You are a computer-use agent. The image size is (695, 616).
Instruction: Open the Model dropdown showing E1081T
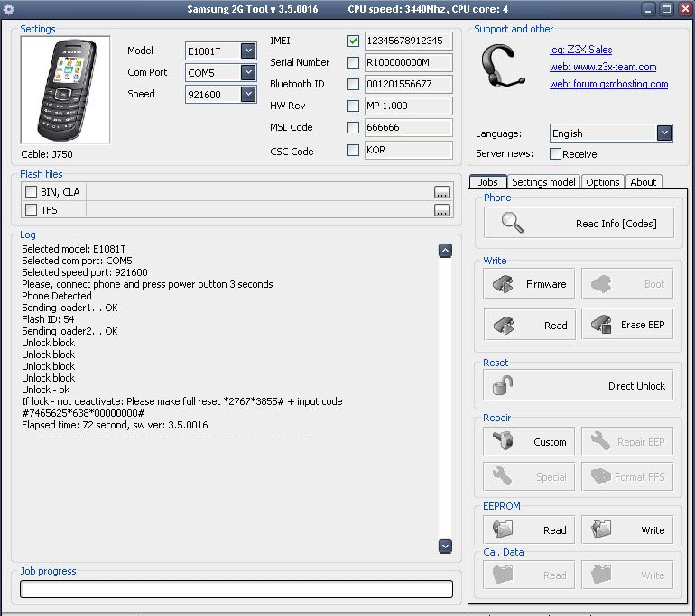248,51
